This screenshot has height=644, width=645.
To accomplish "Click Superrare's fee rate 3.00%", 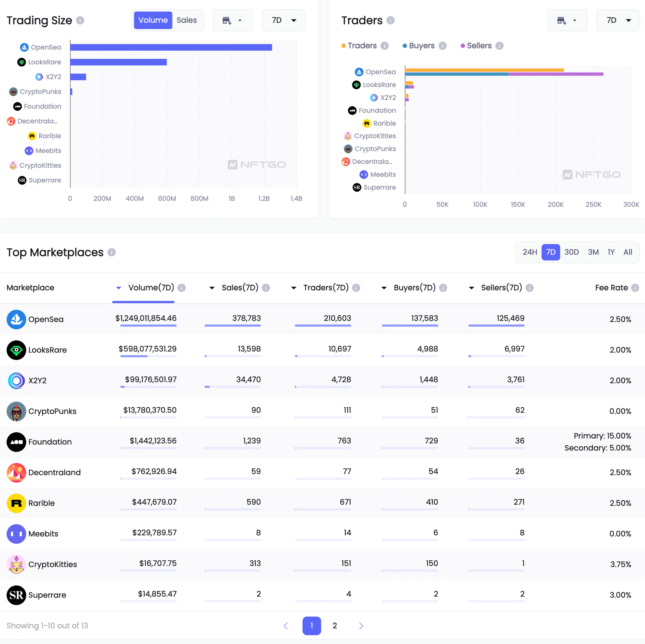I will click(620, 595).
